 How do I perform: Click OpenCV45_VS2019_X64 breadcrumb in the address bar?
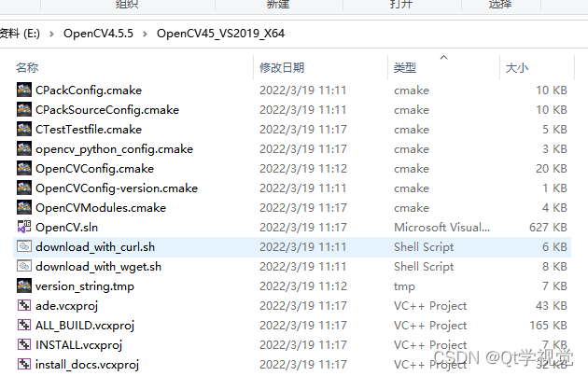pyautogui.click(x=220, y=34)
